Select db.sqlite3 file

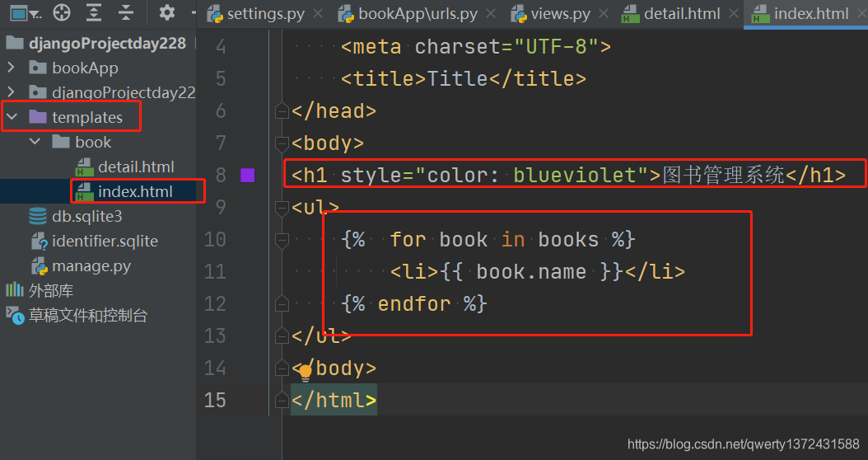[87, 216]
